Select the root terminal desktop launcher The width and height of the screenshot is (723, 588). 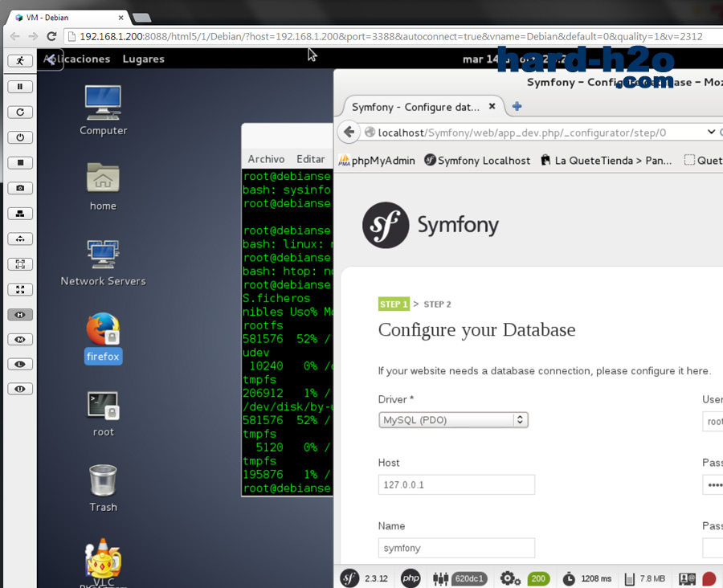click(104, 414)
